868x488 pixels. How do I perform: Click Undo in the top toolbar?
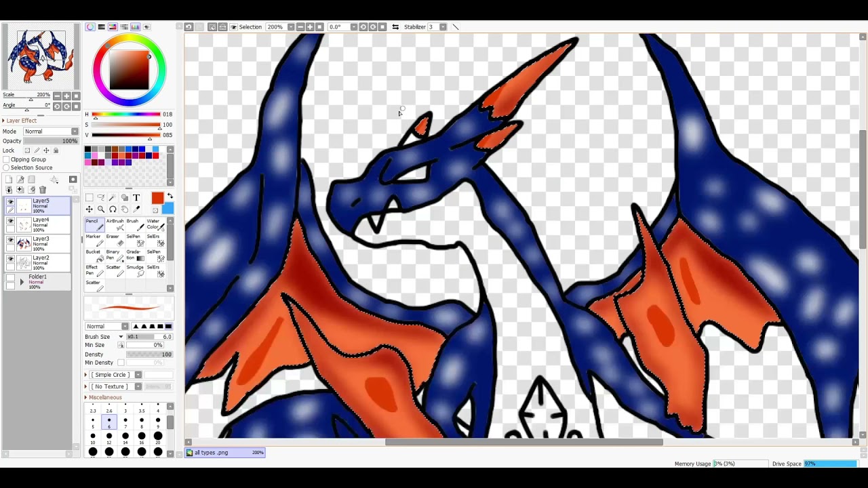pos(189,27)
